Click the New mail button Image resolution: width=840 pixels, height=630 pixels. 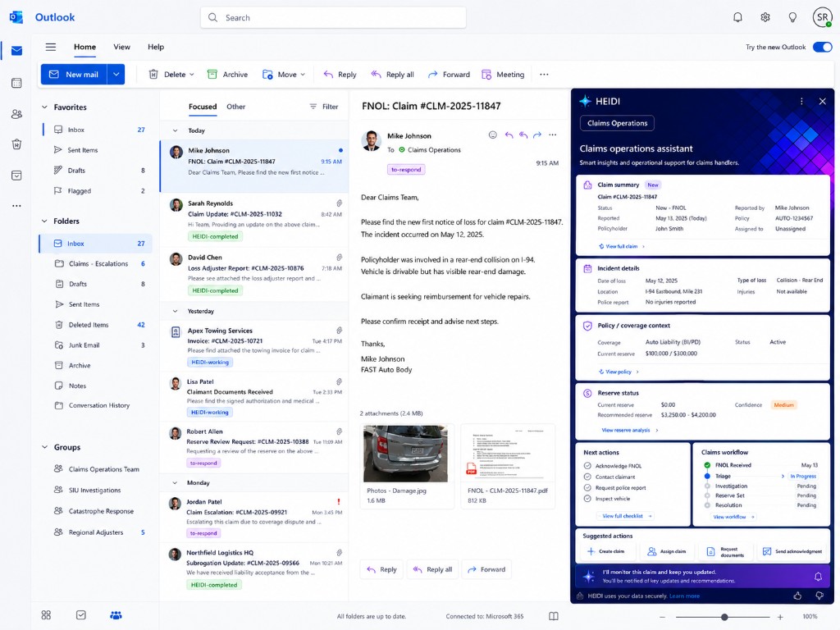(x=74, y=75)
